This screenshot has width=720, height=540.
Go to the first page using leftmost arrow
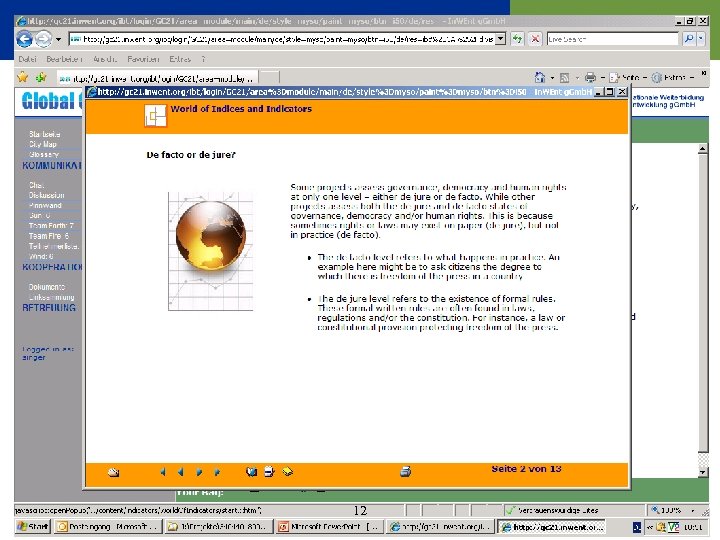tap(163, 472)
